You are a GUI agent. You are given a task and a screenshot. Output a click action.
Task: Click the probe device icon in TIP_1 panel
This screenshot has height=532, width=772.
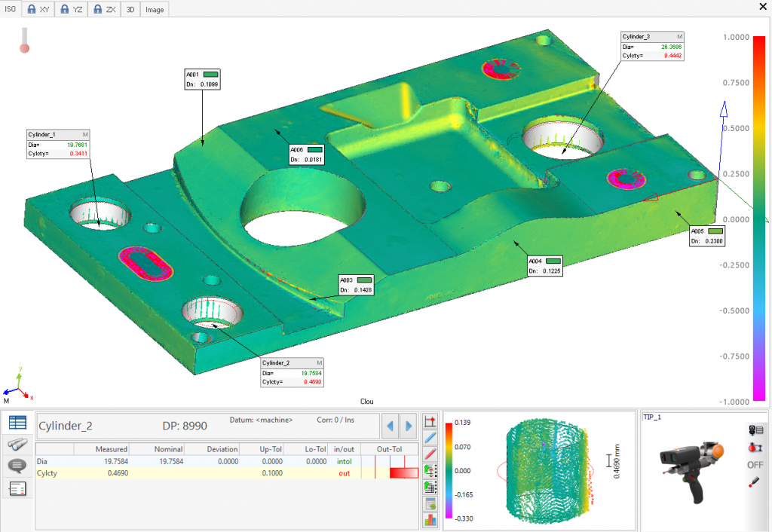pyautogui.click(x=756, y=430)
